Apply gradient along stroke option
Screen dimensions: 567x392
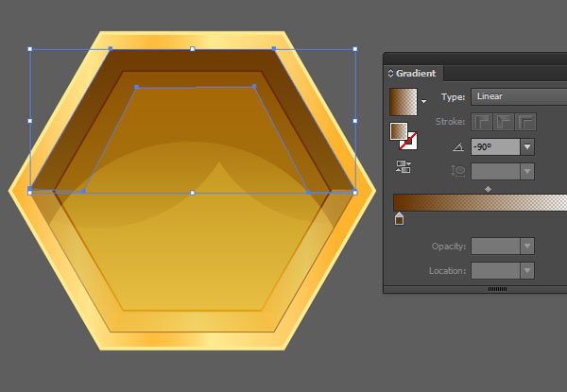coord(504,122)
